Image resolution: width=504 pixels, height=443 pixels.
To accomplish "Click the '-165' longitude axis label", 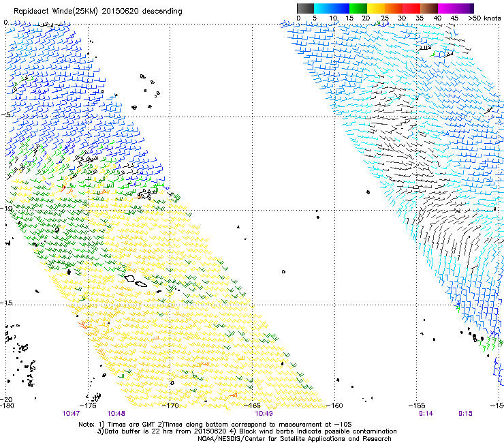I will (252, 406).
